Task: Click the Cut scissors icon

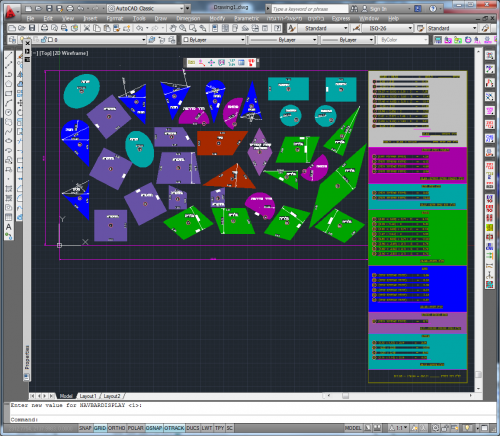Action: coord(87,28)
